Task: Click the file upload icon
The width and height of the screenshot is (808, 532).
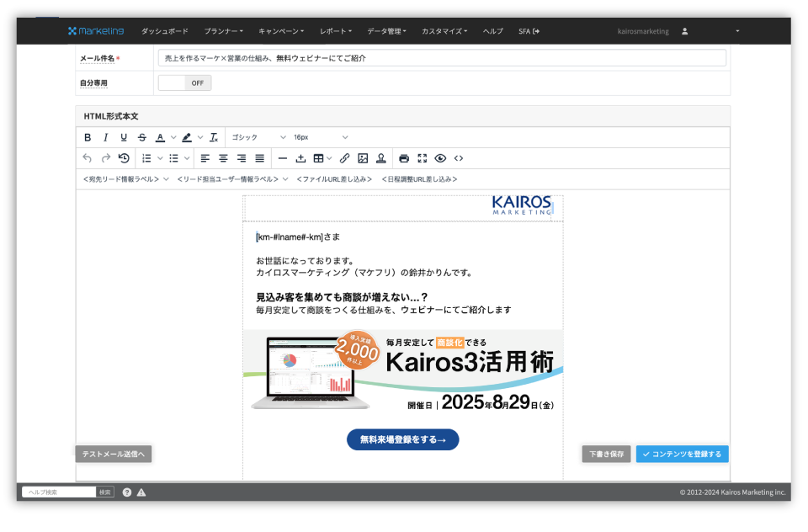Action: coord(301,158)
